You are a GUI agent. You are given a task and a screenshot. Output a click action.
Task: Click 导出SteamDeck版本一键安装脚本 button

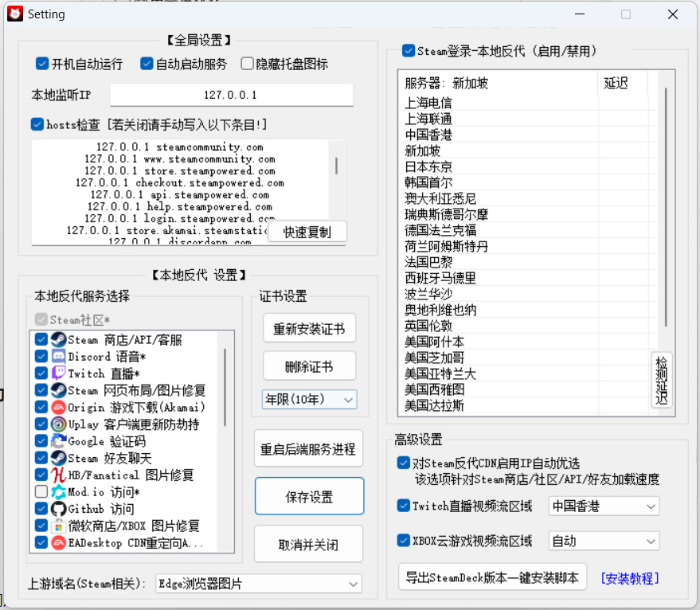click(492, 577)
